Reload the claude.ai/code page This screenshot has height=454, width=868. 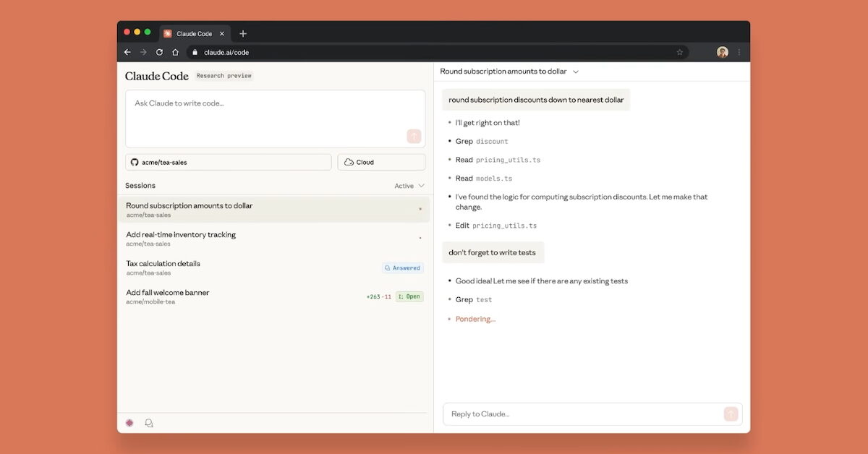click(159, 52)
